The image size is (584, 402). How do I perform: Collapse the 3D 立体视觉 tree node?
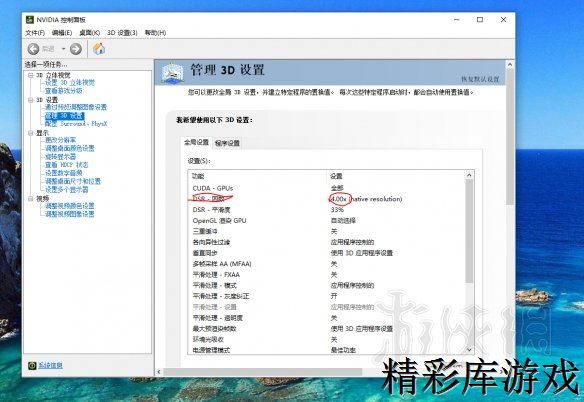click(x=31, y=75)
